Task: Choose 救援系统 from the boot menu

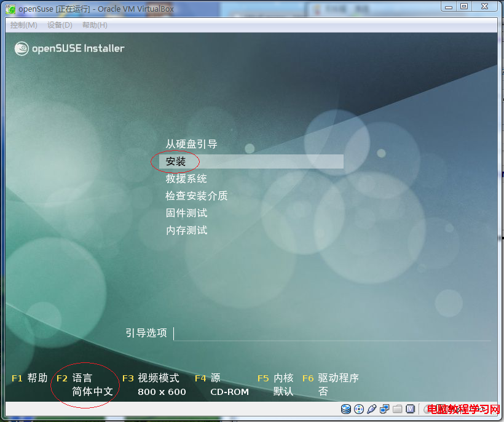Action: 186,178
